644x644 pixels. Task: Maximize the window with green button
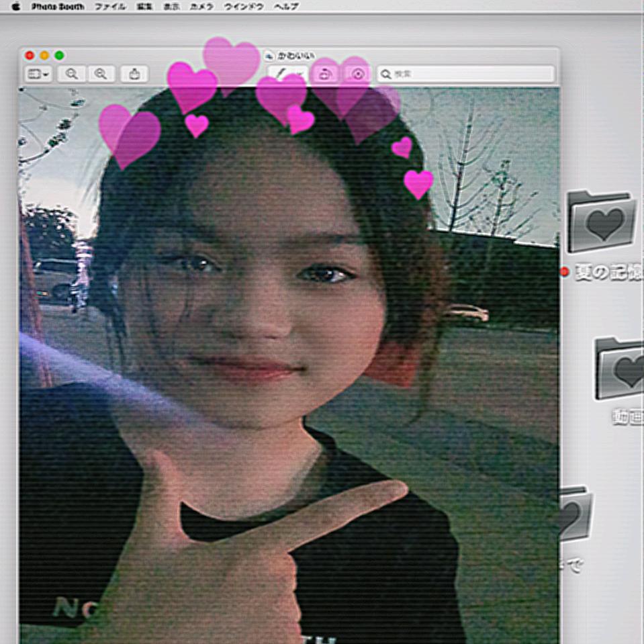click(59, 56)
